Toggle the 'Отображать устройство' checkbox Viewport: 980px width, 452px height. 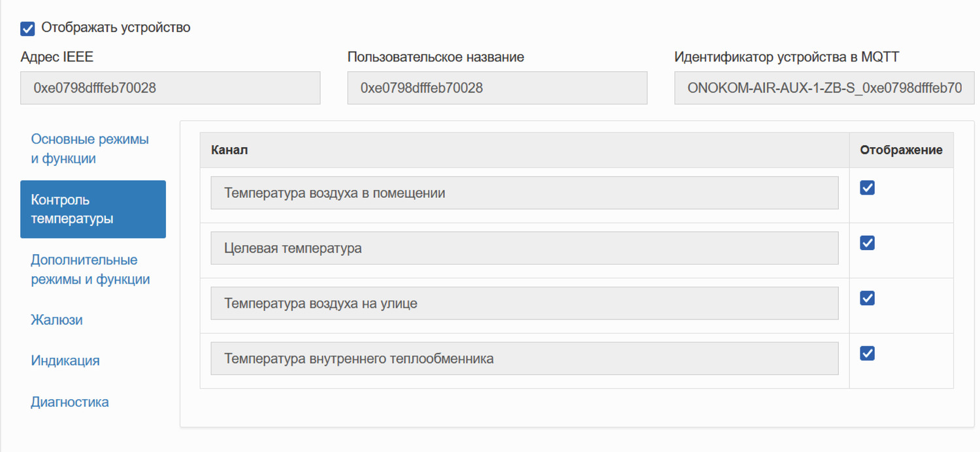[27, 28]
